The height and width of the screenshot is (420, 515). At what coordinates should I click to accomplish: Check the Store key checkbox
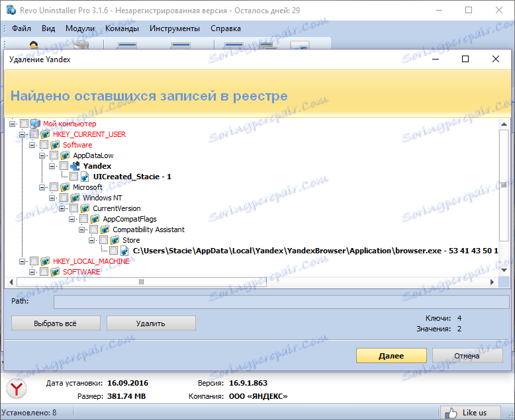click(x=103, y=240)
